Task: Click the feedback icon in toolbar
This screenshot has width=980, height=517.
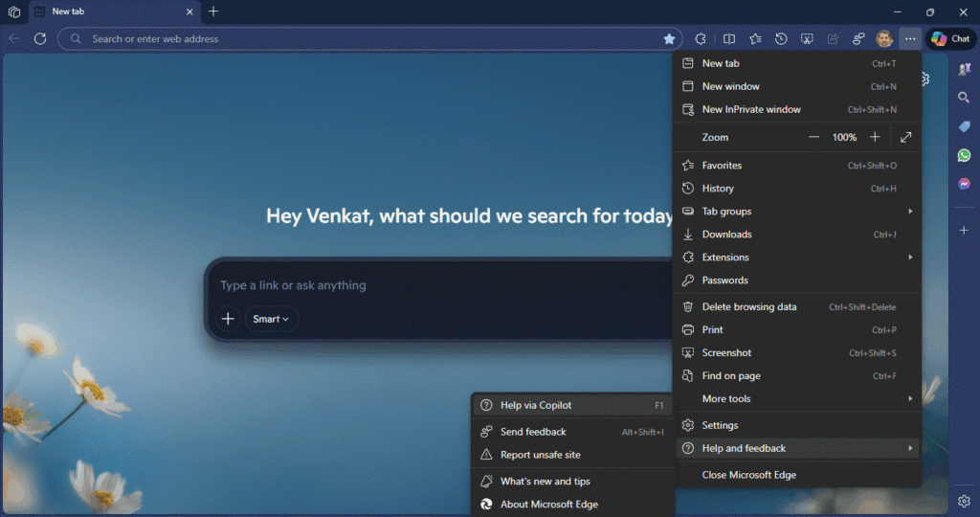Action: point(858,38)
